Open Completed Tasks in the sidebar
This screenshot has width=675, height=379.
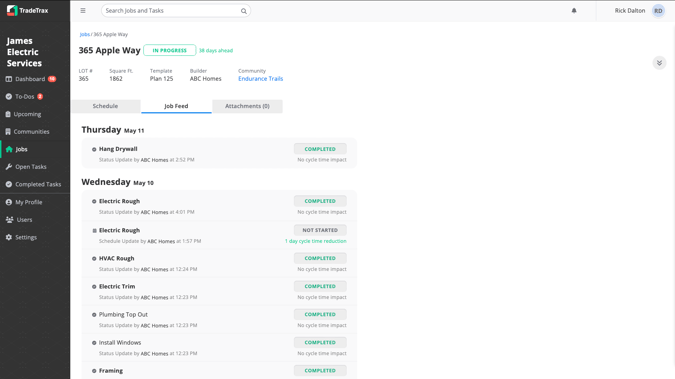(38, 184)
